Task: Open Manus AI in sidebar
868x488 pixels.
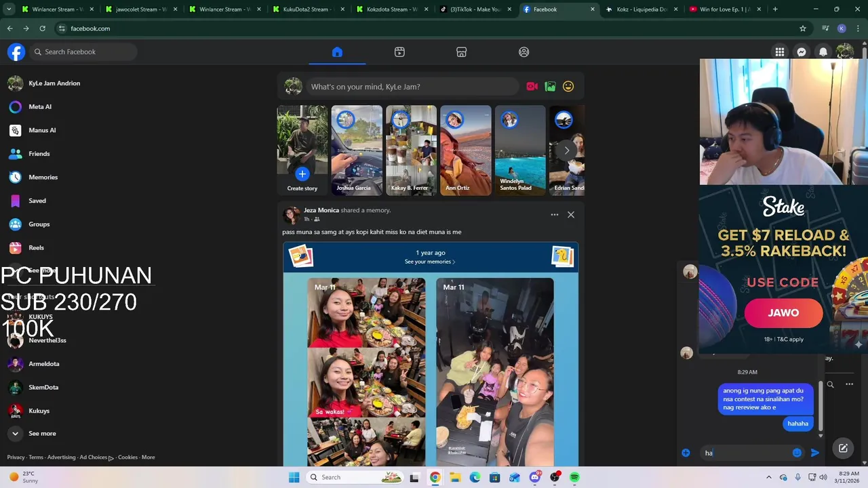Action: pos(42,130)
